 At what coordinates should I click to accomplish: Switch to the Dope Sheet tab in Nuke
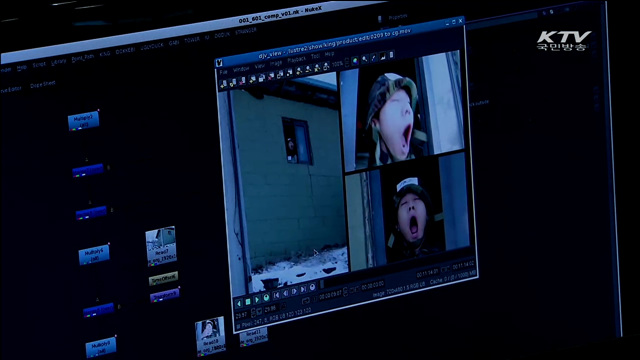(43, 84)
